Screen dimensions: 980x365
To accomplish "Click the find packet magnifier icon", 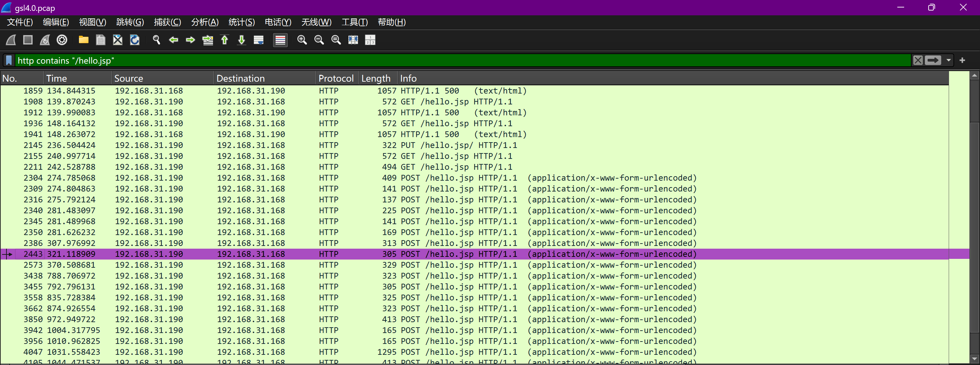I will click(x=157, y=40).
